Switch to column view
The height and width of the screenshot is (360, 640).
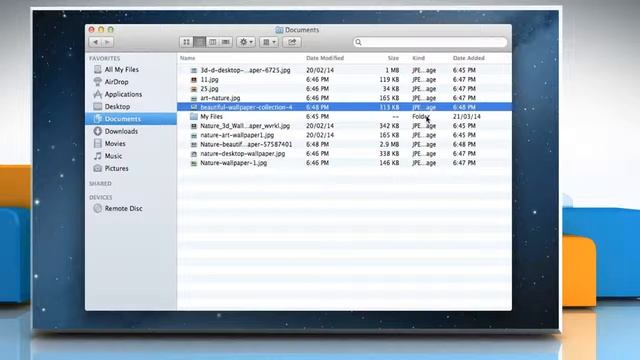tap(212, 42)
